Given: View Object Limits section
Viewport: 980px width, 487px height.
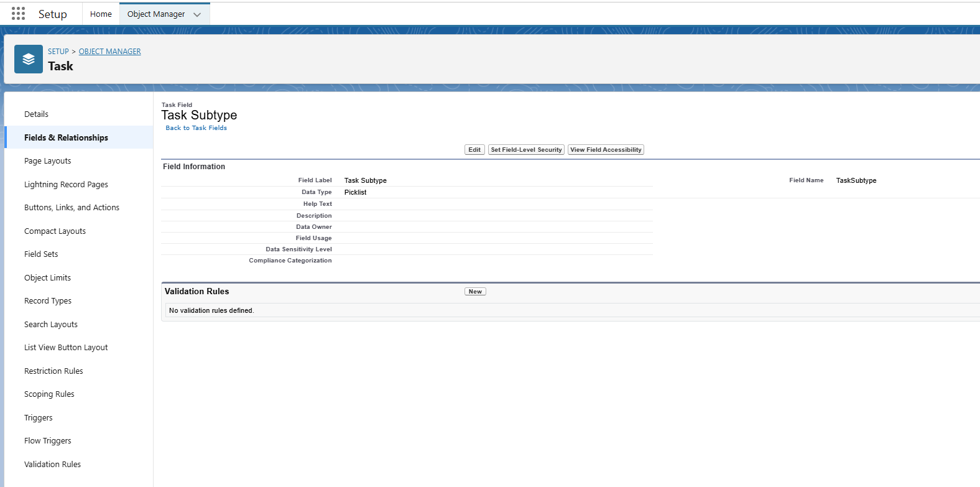Looking at the screenshot, I should [x=47, y=278].
